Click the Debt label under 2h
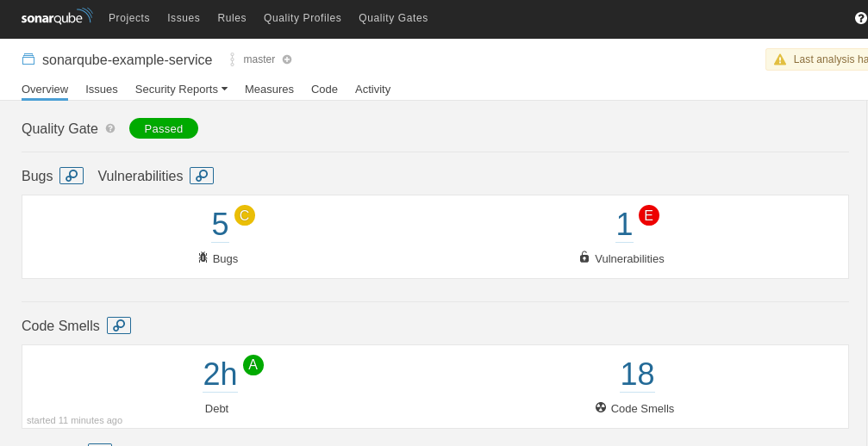The width and height of the screenshot is (868, 446). [x=216, y=408]
